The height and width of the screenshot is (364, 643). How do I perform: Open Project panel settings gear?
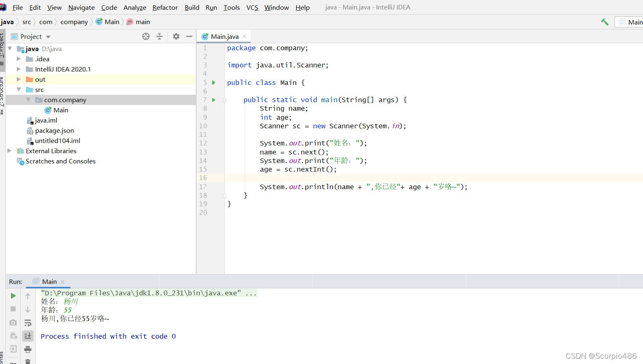[x=176, y=36]
